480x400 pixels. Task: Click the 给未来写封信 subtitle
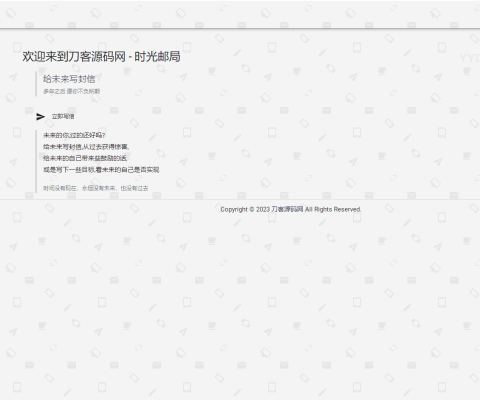point(69,79)
